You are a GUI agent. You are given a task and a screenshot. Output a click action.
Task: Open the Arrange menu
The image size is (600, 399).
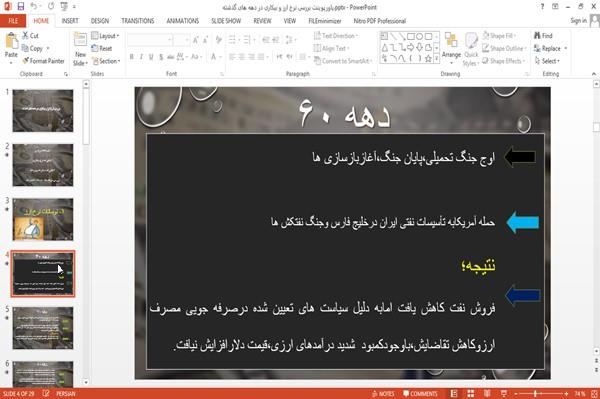click(452, 48)
